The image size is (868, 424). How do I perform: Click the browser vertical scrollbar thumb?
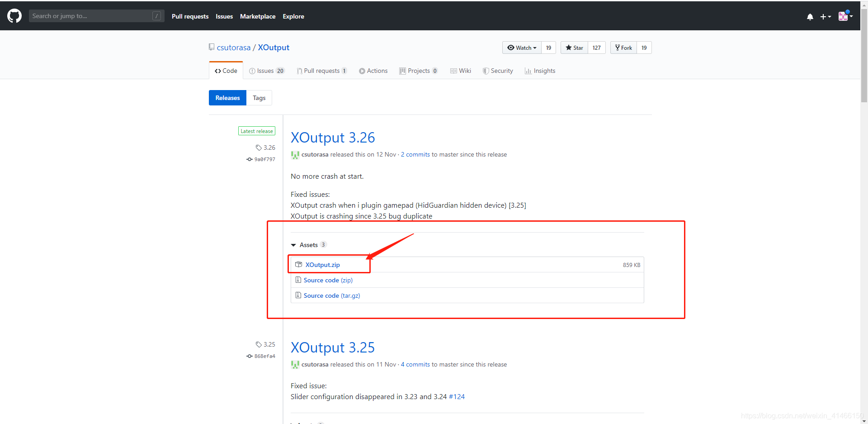point(864,55)
